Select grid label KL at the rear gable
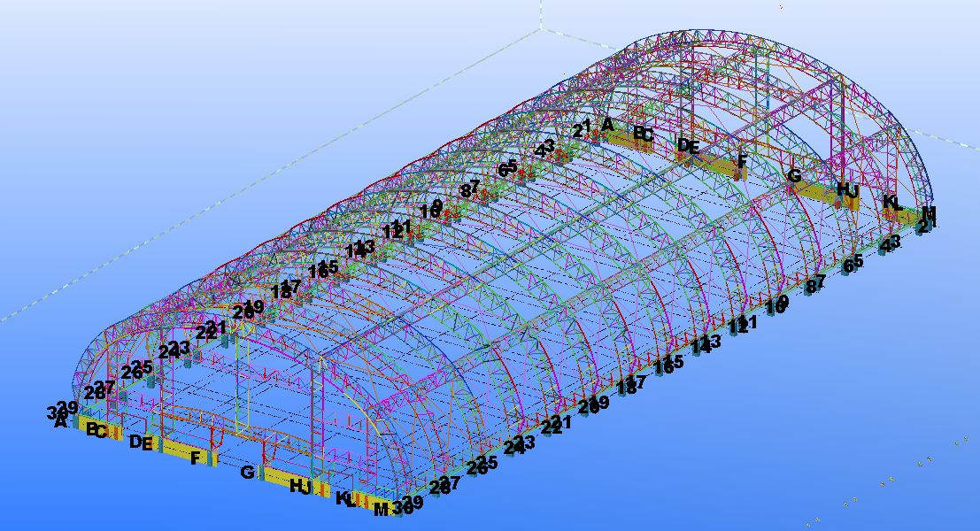980x531 pixels. pyautogui.click(x=891, y=202)
